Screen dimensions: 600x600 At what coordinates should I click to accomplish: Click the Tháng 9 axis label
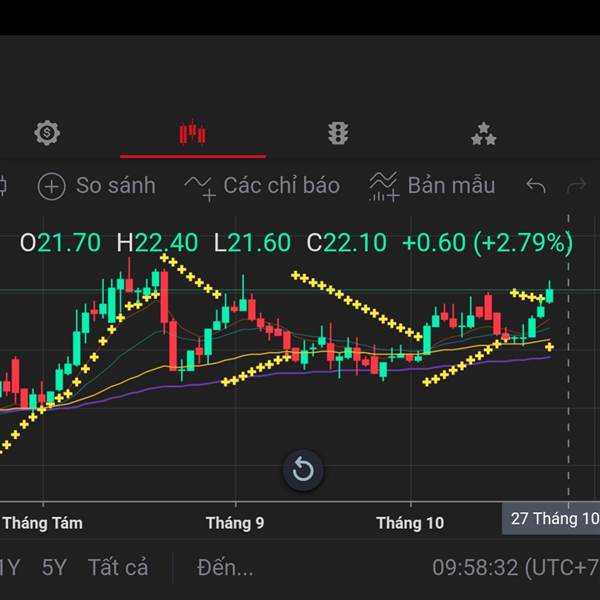(235, 523)
